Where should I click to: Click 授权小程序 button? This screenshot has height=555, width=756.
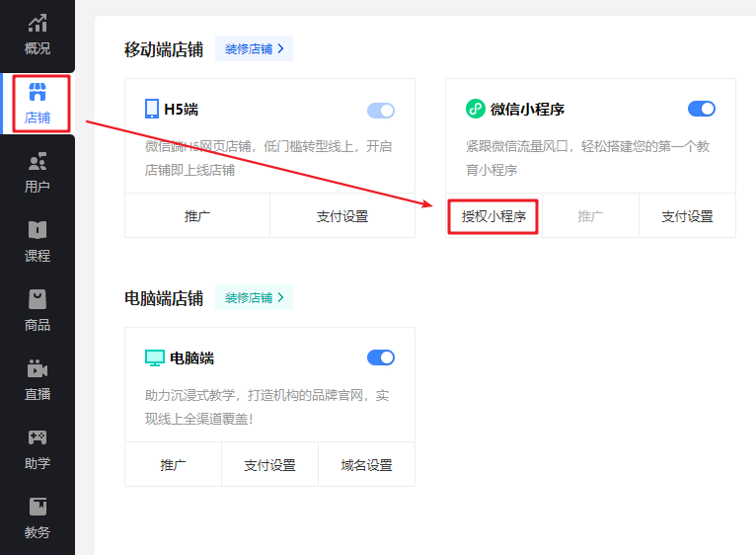(x=493, y=216)
